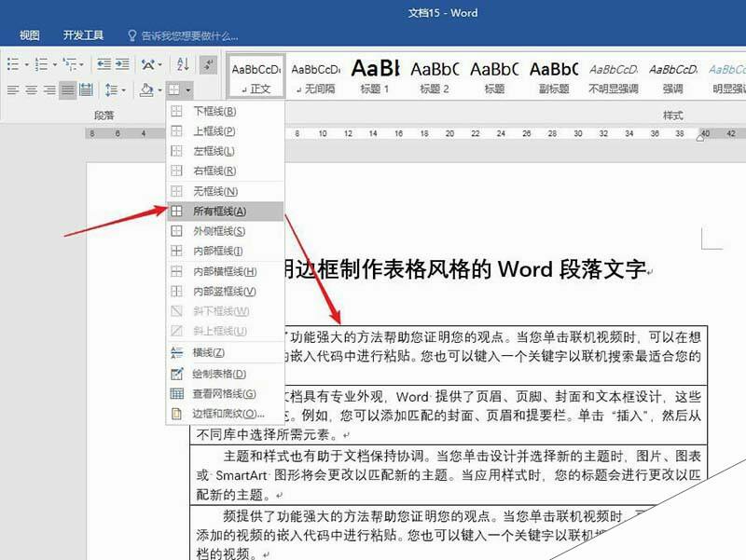Choose 下框线(B) bottom border
The height and width of the screenshot is (560, 746).
coord(226,111)
